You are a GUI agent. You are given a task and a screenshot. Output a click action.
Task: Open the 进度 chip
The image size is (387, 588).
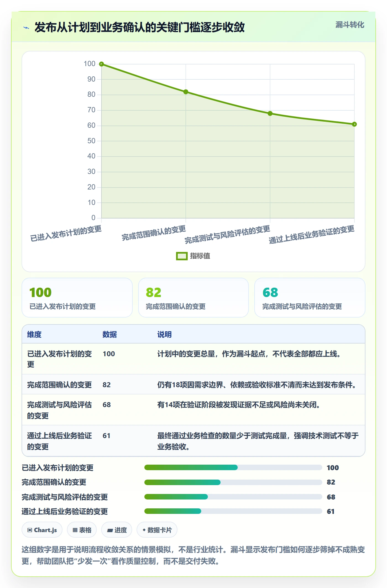[117, 530]
